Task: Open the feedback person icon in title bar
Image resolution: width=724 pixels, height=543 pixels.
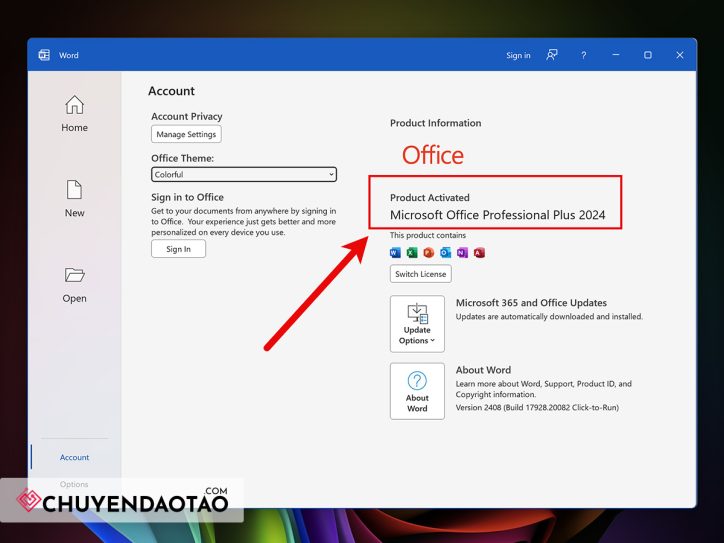Action: pos(552,55)
